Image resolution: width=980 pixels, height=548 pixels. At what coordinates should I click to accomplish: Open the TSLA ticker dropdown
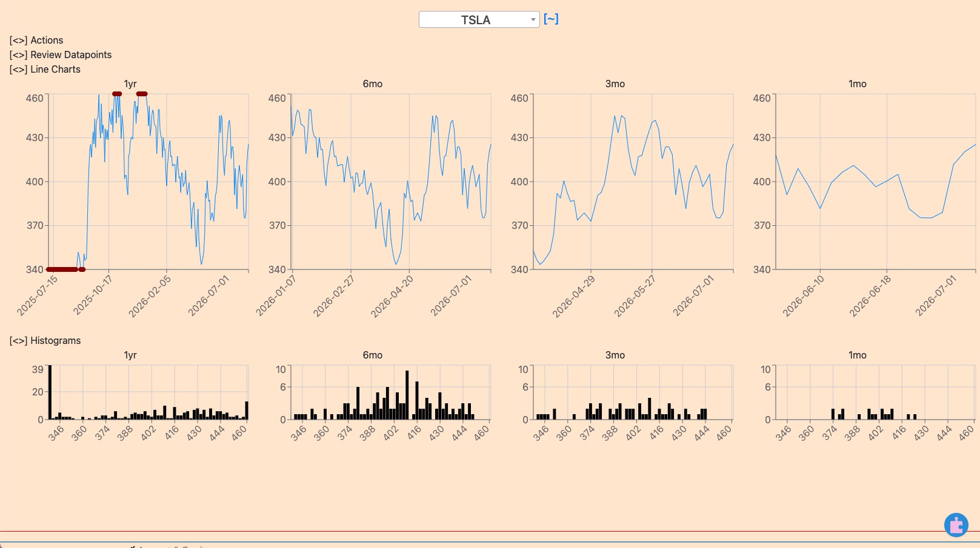tap(479, 19)
